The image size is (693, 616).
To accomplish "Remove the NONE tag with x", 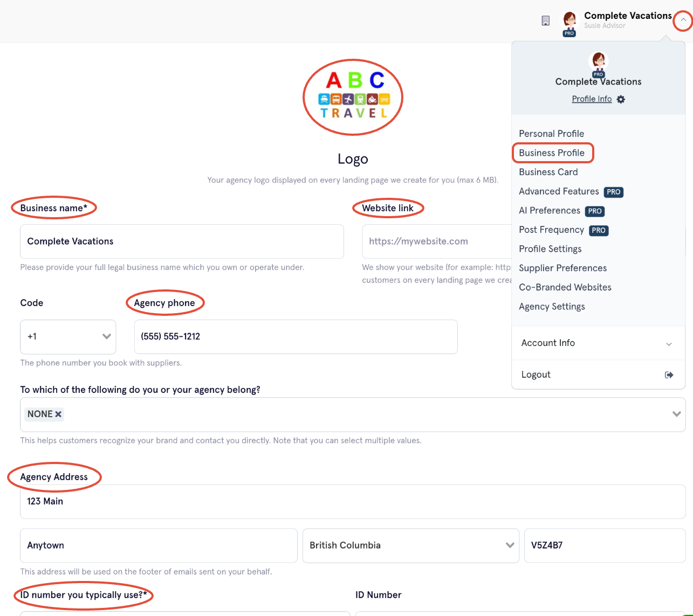I will pos(58,414).
